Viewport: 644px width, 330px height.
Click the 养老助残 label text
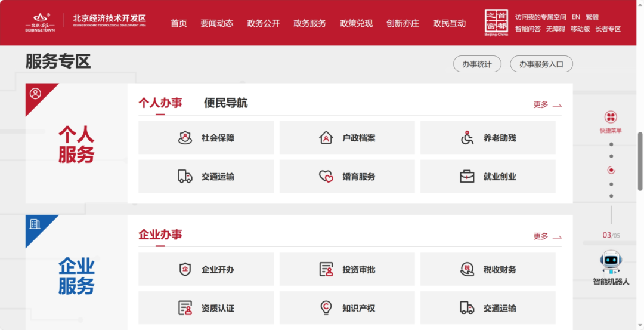click(x=500, y=138)
